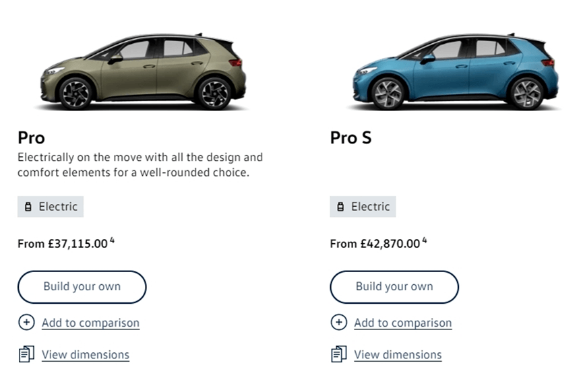Open footnote 4 beside £37,115.00 price
This screenshot has height=392, width=583.
coord(112,240)
